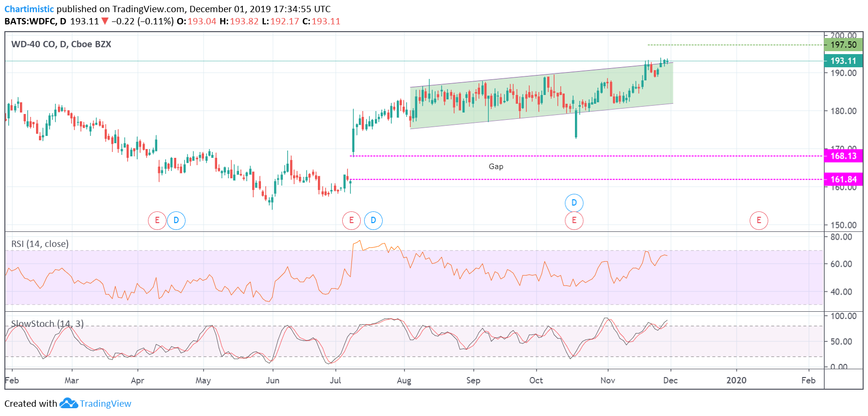868x416 pixels.
Task: Open the Chartimistic author link
Action: click(x=29, y=9)
